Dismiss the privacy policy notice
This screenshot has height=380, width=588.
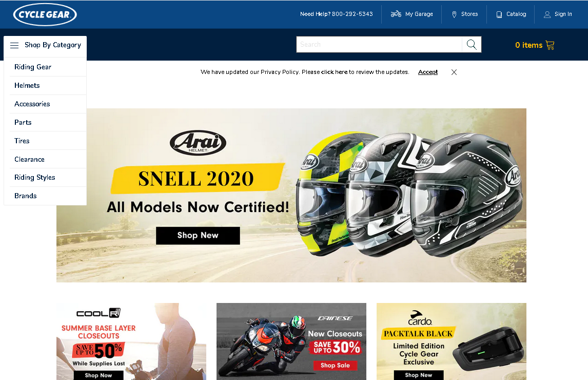click(x=454, y=72)
